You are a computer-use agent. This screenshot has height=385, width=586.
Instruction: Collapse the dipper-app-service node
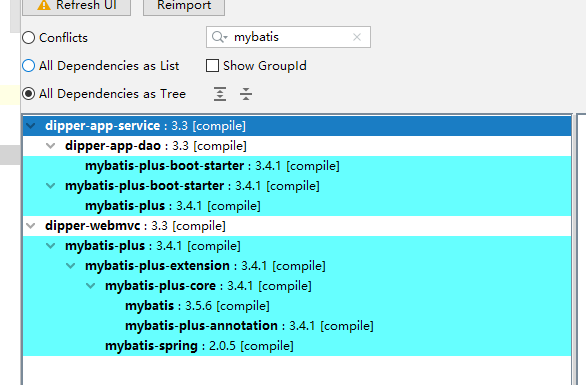(31, 126)
